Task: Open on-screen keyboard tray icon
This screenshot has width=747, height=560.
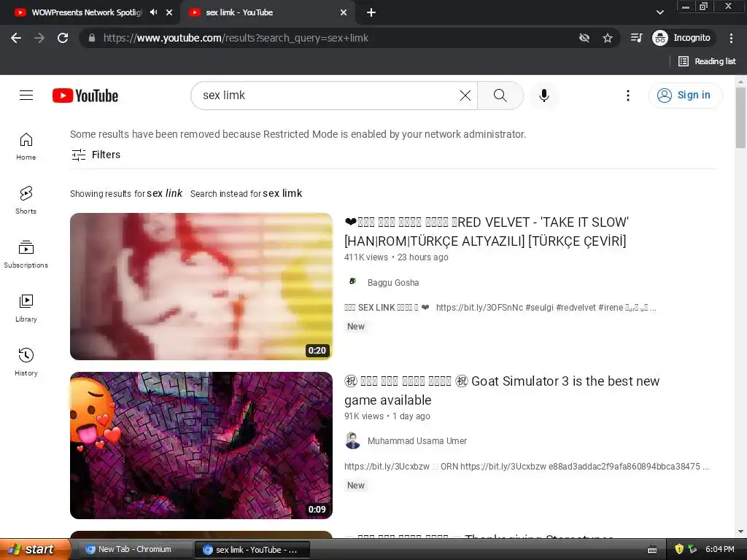Action: (652, 550)
